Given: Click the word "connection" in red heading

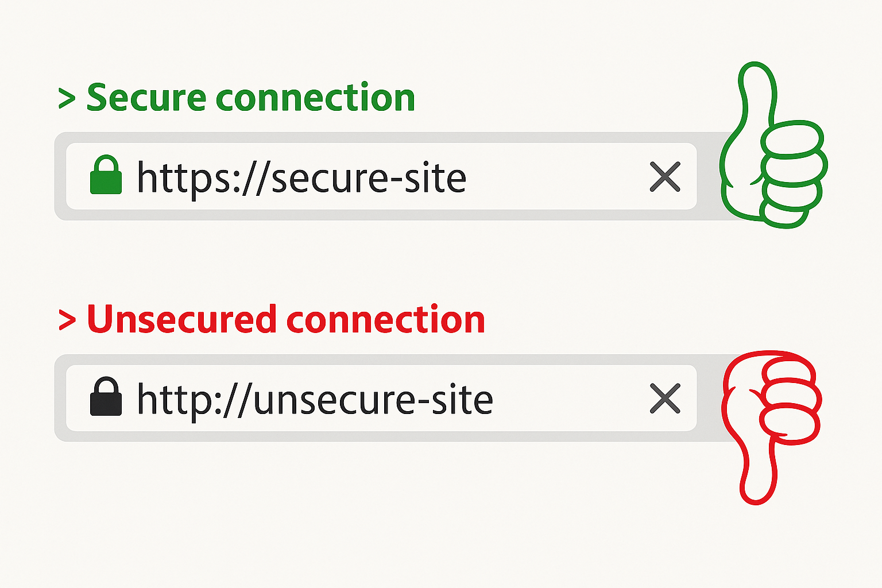Looking at the screenshot, I should (x=386, y=319).
